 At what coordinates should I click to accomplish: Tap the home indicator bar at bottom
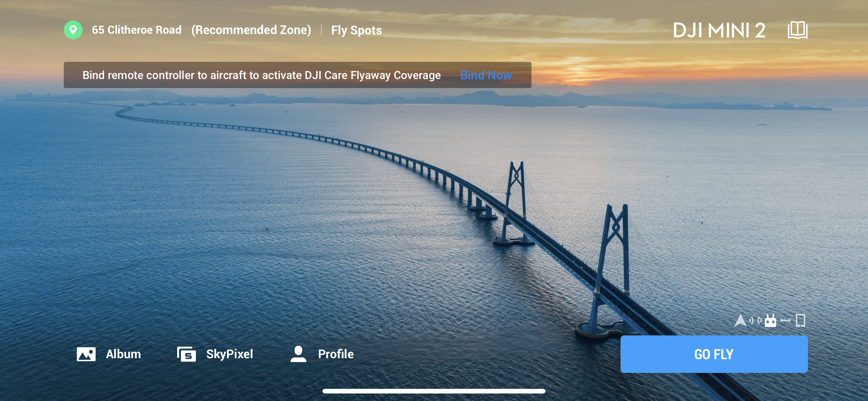(434, 391)
